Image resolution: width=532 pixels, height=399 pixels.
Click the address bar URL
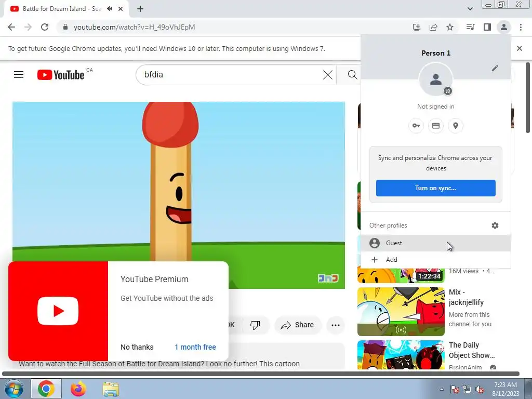point(135,27)
